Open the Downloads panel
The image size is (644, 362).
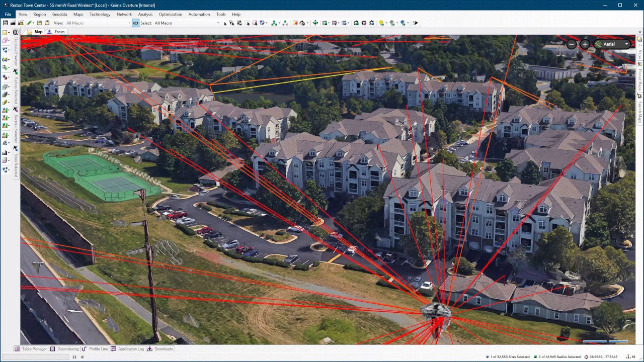(160, 349)
